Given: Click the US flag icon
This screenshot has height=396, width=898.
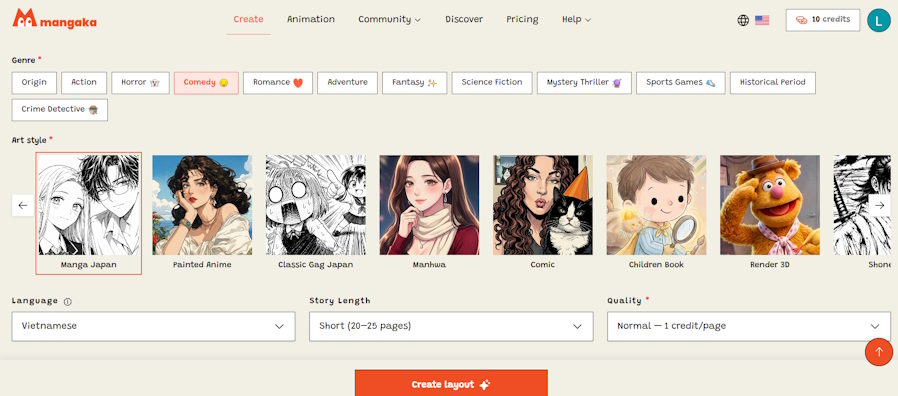Looking at the screenshot, I should (x=762, y=21).
